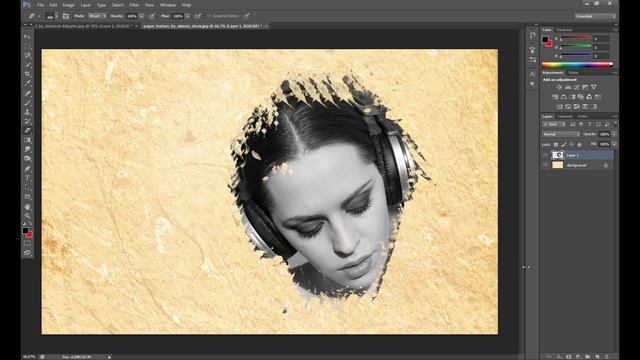Click the foreground color swatch in Color panel
The height and width of the screenshot is (360, 640).
coord(545,40)
